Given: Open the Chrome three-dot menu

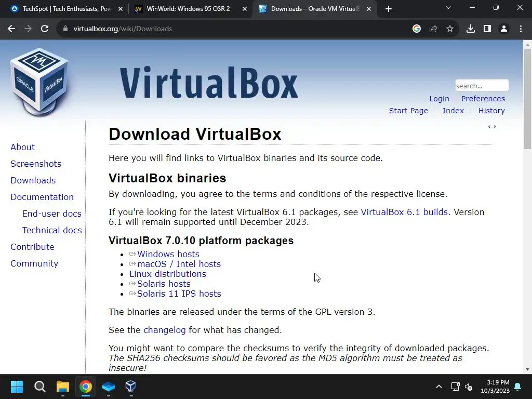Looking at the screenshot, I should tap(521, 29).
